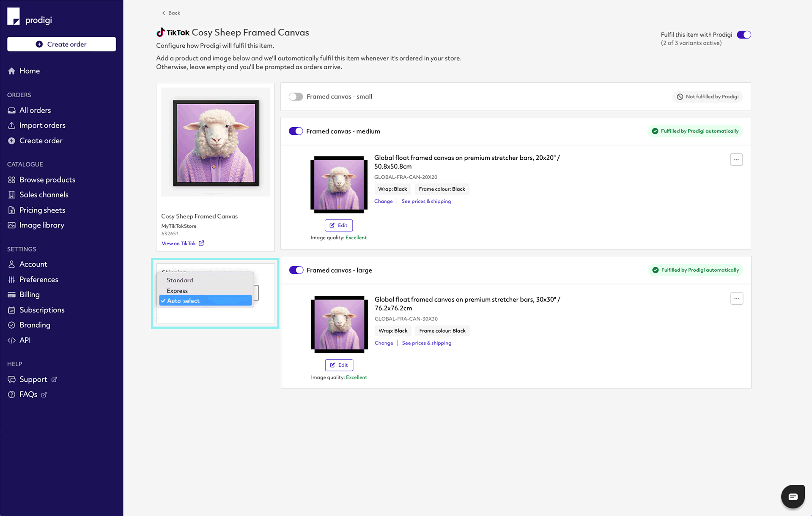Open the View on TikTok link
The width and height of the screenshot is (812, 516).
[x=179, y=243]
